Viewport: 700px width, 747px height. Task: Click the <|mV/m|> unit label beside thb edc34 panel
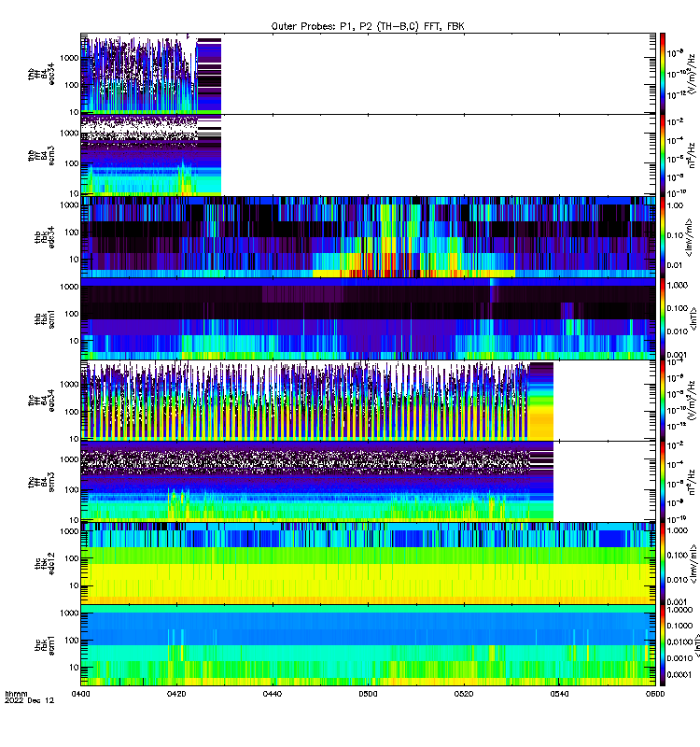[689, 237]
